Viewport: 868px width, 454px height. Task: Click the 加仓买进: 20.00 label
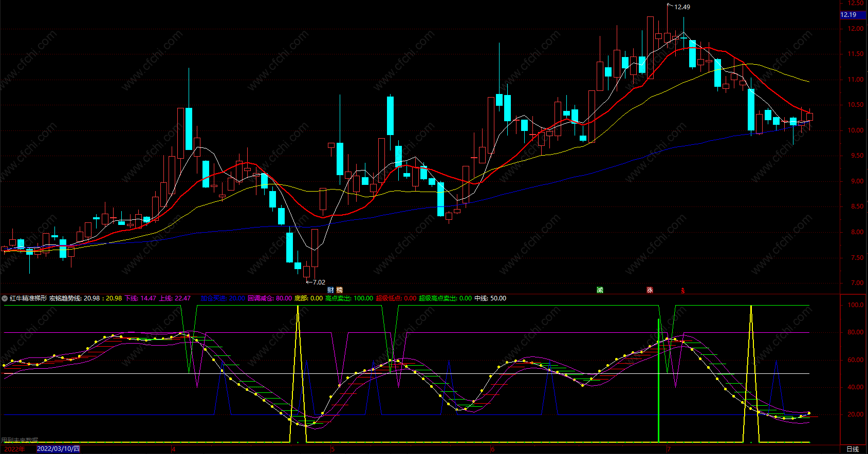(223, 298)
